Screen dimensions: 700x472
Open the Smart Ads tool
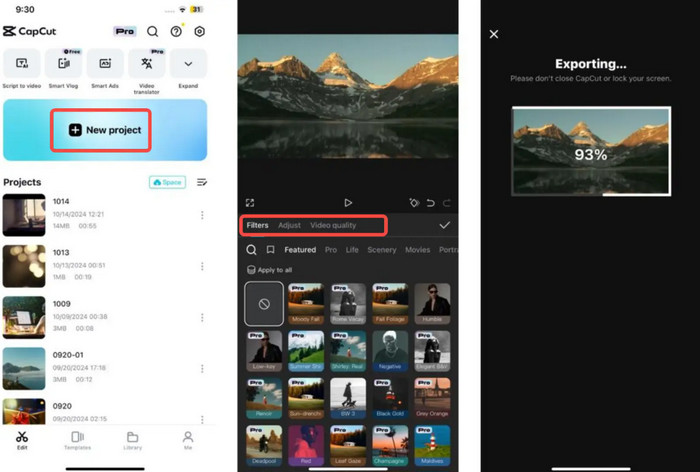[105, 64]
